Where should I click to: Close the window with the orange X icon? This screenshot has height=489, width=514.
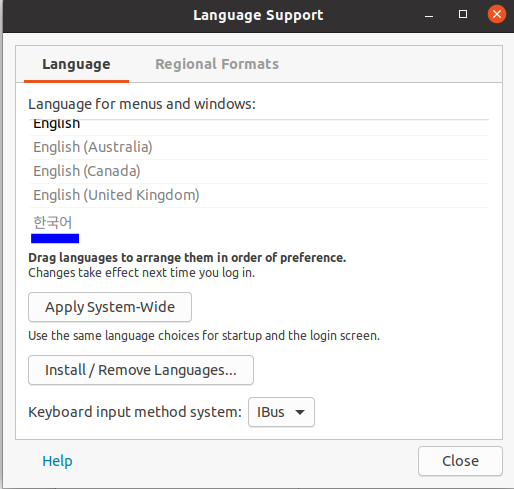click(497, 14)
